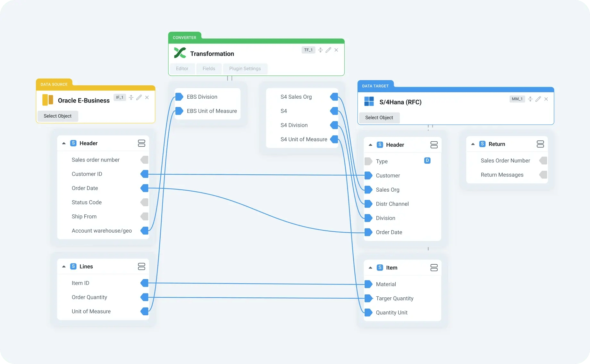Click the EBS Unit of Measure input connector

pos(179,111)
